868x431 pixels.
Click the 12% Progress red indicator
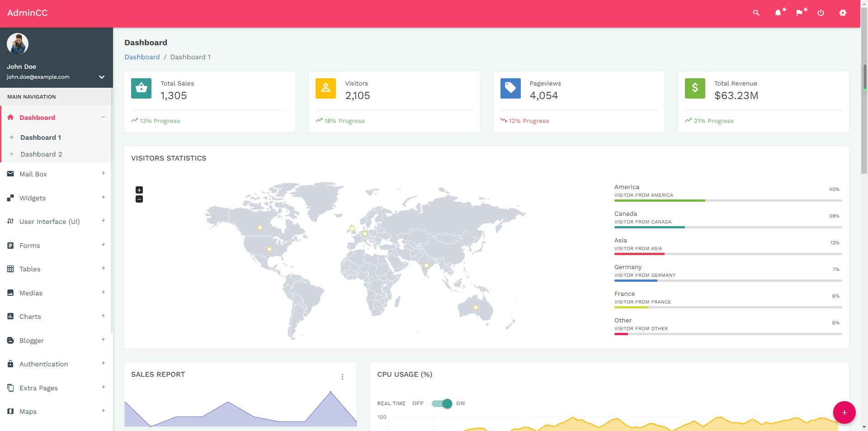(x=524, y=121)
